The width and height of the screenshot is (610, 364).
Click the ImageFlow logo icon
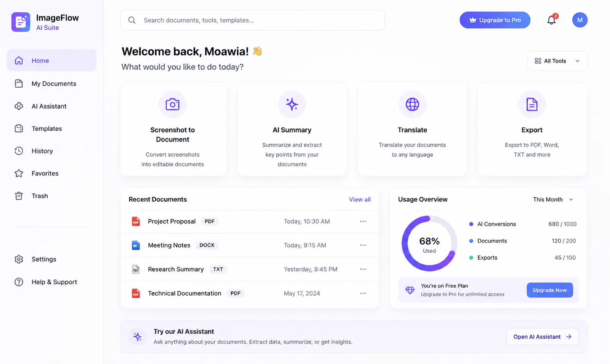pos(21,22)
